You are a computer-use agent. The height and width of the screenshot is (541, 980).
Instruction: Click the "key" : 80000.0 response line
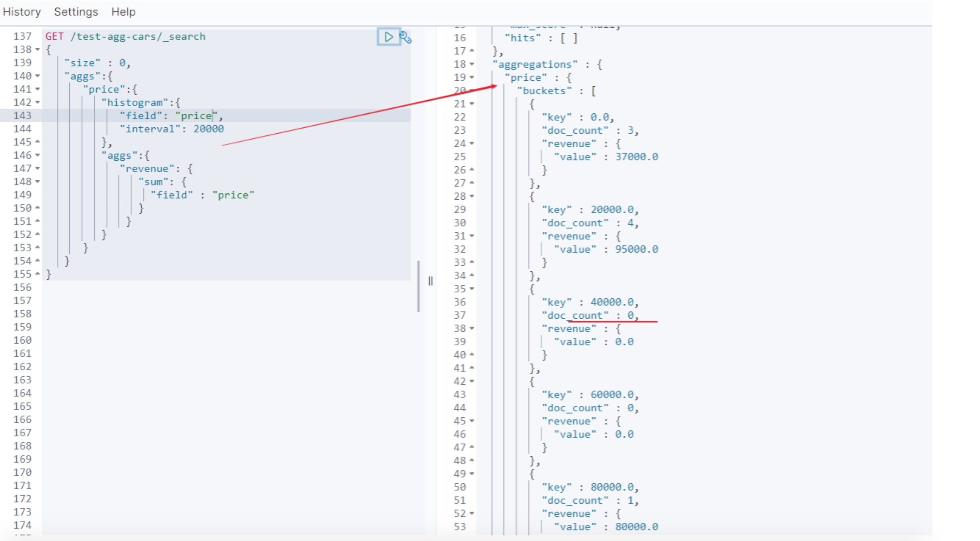pyautogui.click(x=590, y=487)
